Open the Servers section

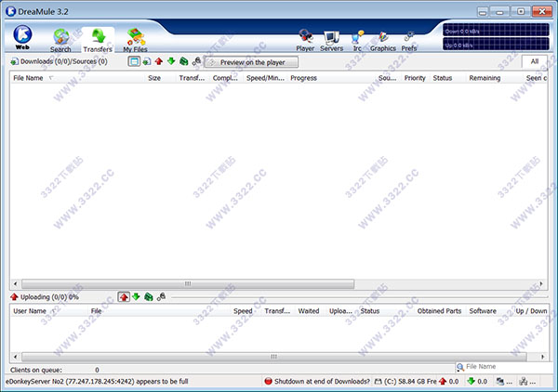(332, 40)
